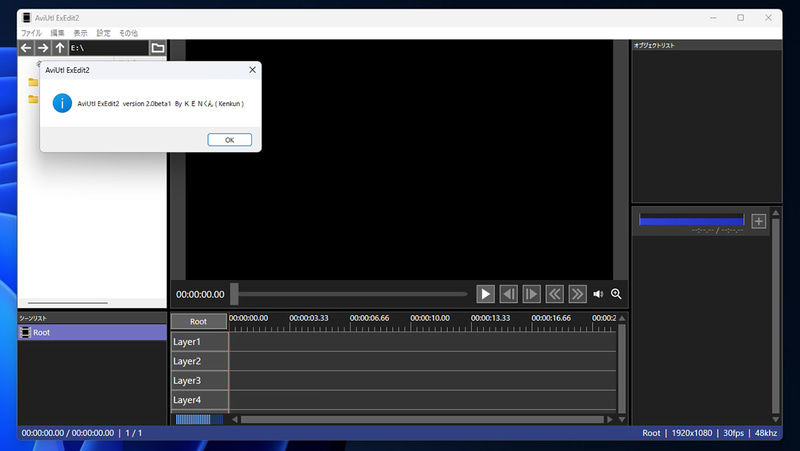Step back one frame
Screen dimensions: 800x451
click(508, 294)
